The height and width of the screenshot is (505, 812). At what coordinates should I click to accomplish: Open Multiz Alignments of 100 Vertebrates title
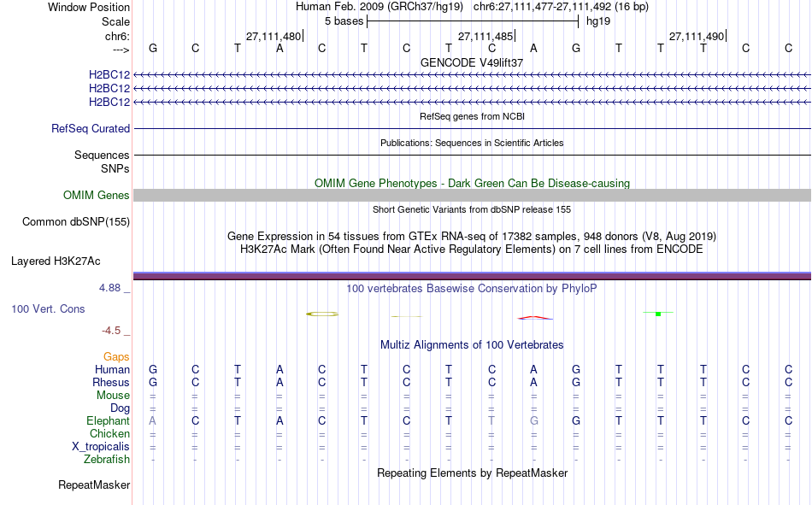(x=472, y=345)
